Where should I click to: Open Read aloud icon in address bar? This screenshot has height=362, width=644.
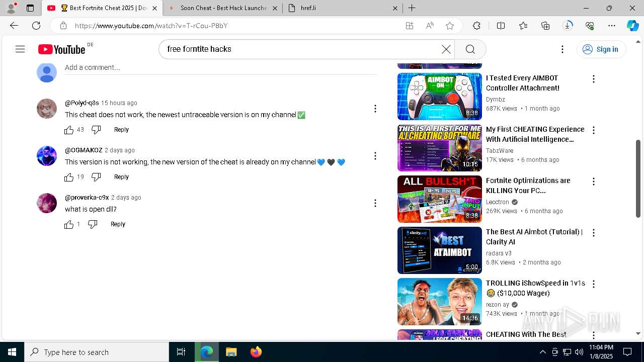(x=430, y=26)
